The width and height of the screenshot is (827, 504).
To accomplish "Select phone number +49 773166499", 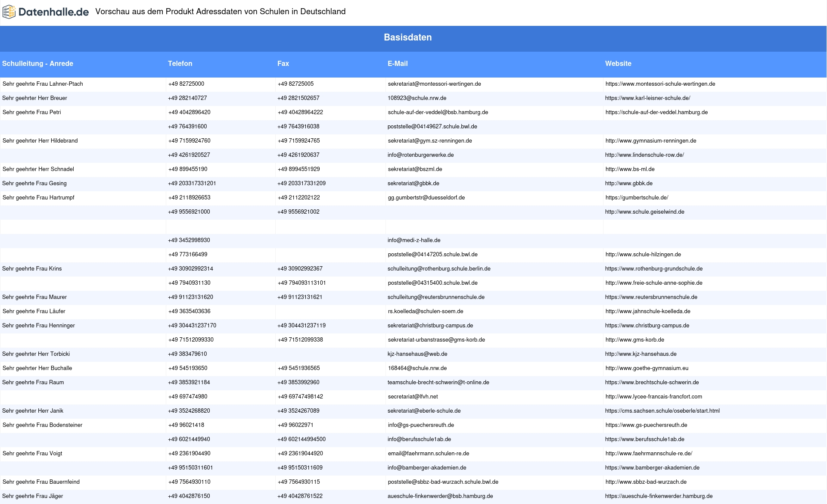I will point(188,255).
